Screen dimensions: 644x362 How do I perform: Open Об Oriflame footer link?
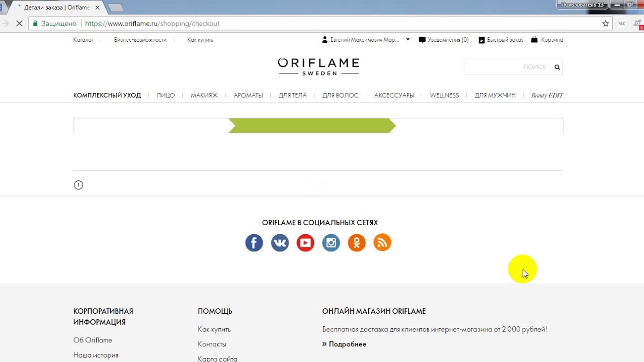click(x=93, y=340)
